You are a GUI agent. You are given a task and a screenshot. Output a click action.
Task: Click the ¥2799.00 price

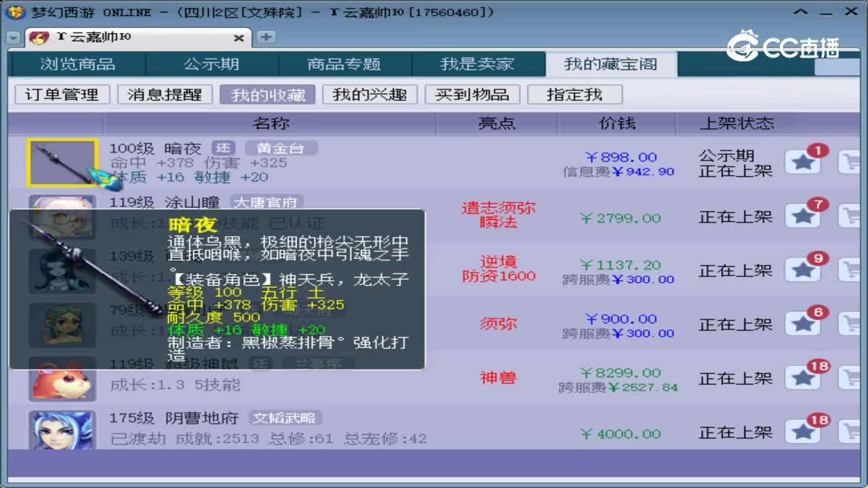tap(620, 218)
